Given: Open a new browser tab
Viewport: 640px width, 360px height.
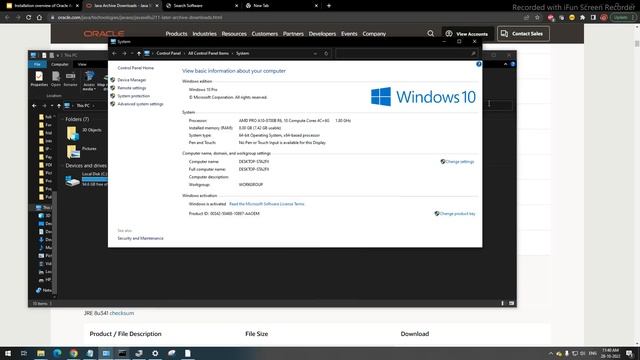Looking at the screenshot, I should (329, 6).
